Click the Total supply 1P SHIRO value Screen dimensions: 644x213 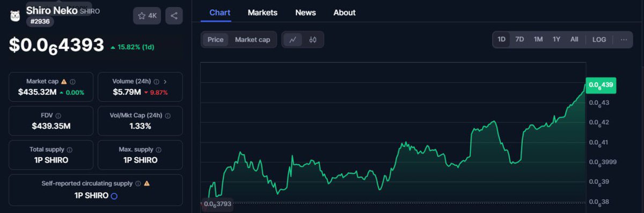51,160
